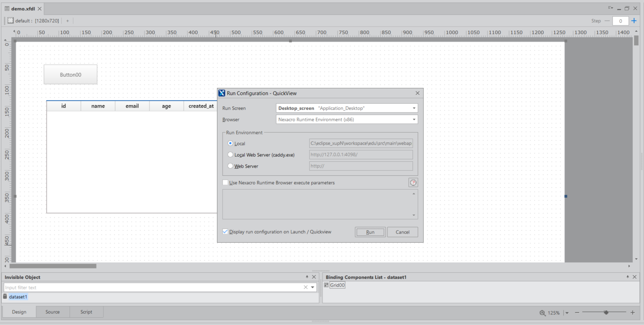Image resolution: width=644 pixels, height=325 pixels.
Task: Switch to the Script tab
Action: pos(86,312)
